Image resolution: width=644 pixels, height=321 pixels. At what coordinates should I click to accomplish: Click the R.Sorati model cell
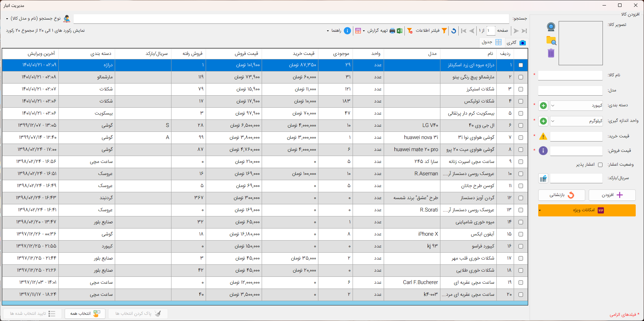pos(412,210)
